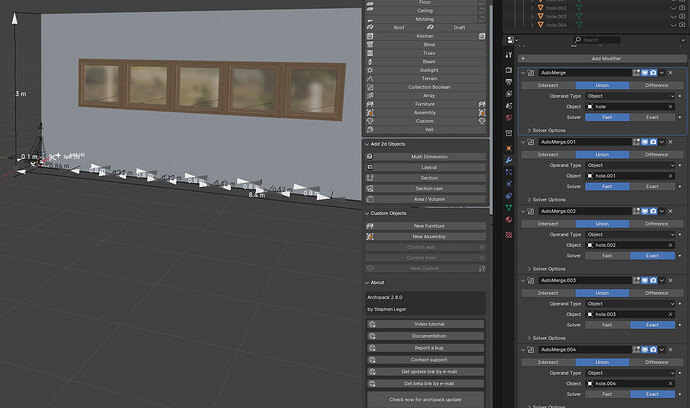Click Check now for archipack update
Screen dimensions: 690x408
pyautogui.click(x=425, y=400)
